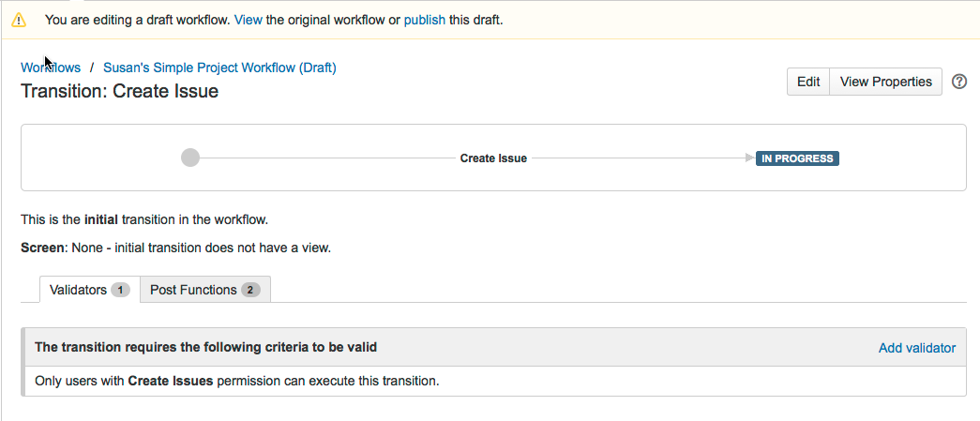Open the help question mark icon
This screenshot has width=980, height=421.
pos(958,82)
